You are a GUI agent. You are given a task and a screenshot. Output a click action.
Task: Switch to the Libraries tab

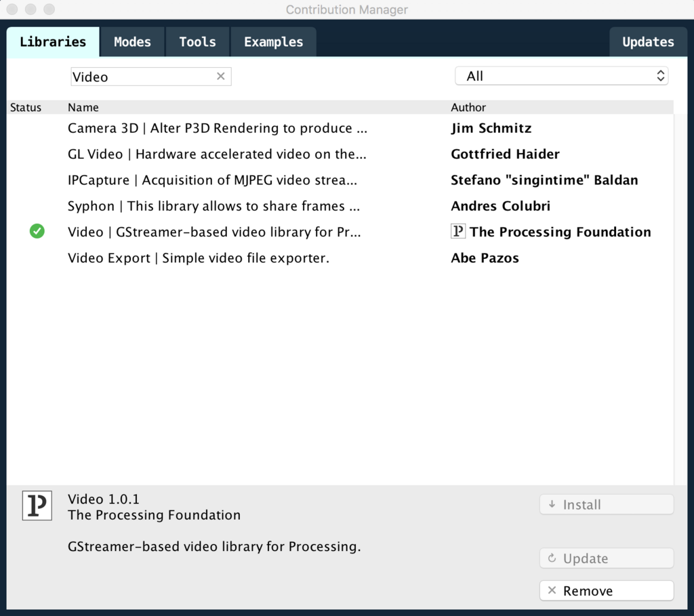(53, 42)
